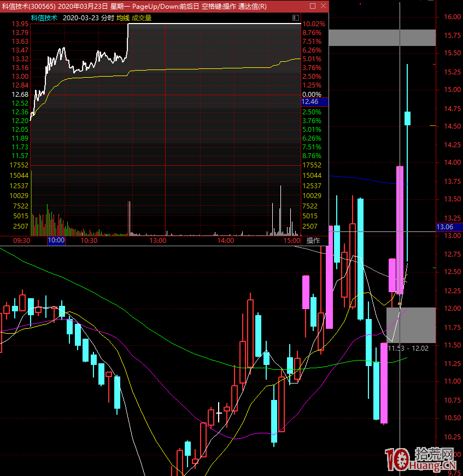
Task: Click the 0.00% baseline percentage label
Action: [x=312, y=95]
